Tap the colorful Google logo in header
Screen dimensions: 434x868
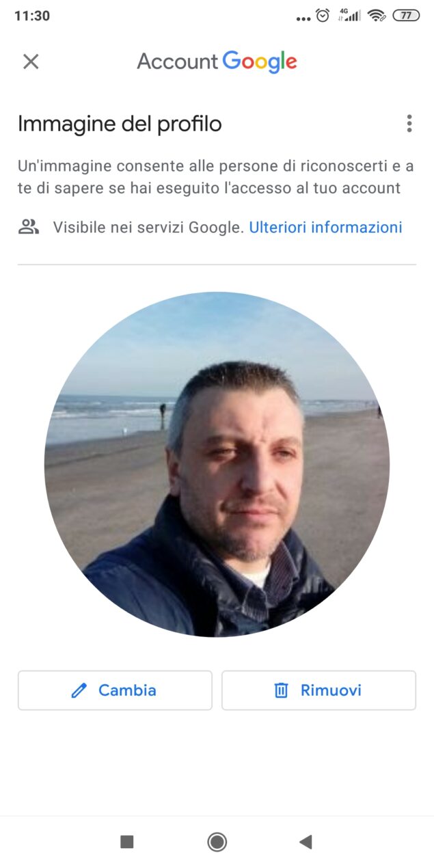[260, 62]
